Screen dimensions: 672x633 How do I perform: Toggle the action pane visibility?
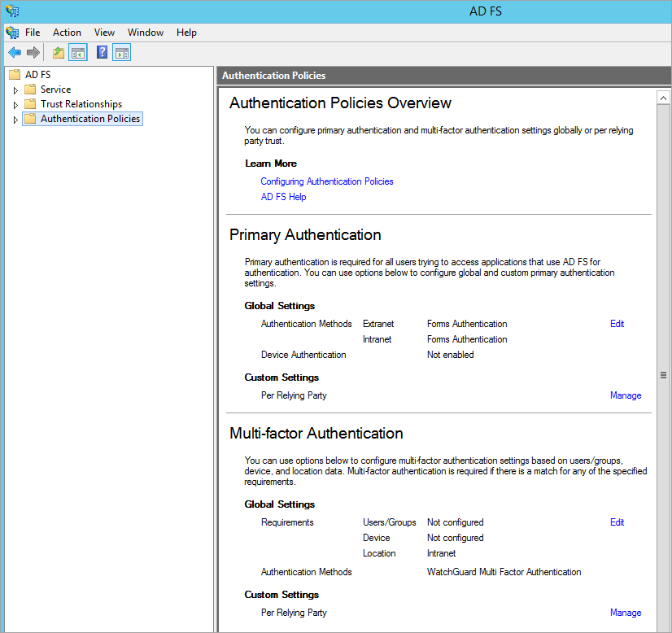[122, 52]
